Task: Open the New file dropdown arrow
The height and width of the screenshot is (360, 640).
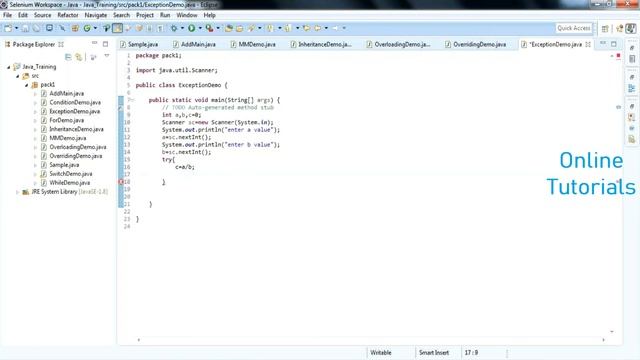Action: coord(16,28)
